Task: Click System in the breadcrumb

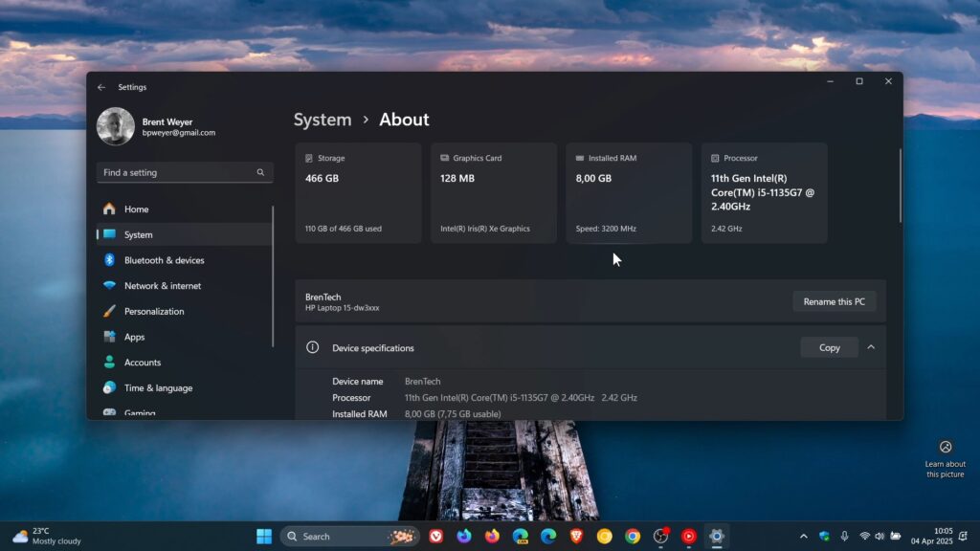Action: pos(323,120)
